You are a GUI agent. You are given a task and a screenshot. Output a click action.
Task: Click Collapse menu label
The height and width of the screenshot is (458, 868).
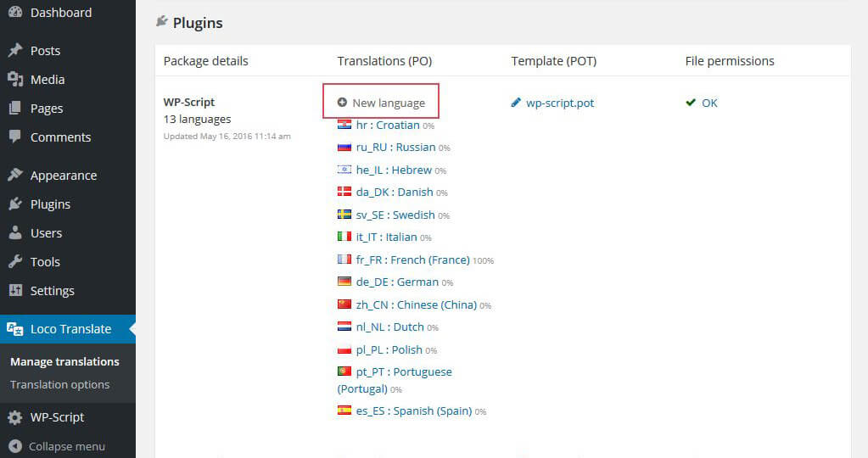67,446
